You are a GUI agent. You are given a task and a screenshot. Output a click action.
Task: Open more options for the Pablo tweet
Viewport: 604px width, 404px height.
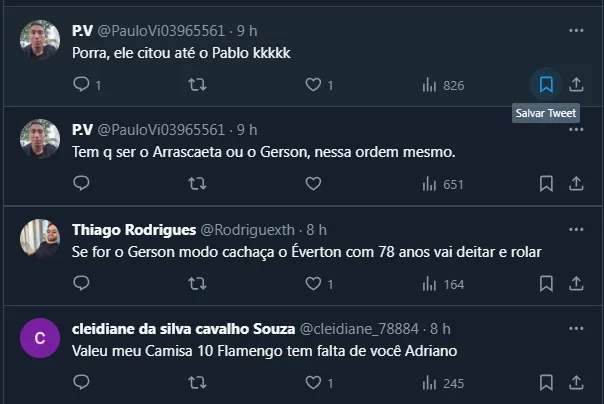point(576,31)
